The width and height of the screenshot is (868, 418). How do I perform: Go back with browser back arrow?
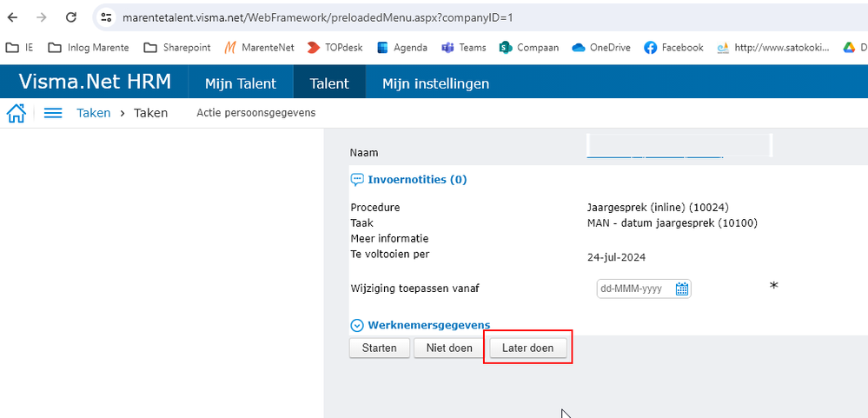[x=13, y=17]
